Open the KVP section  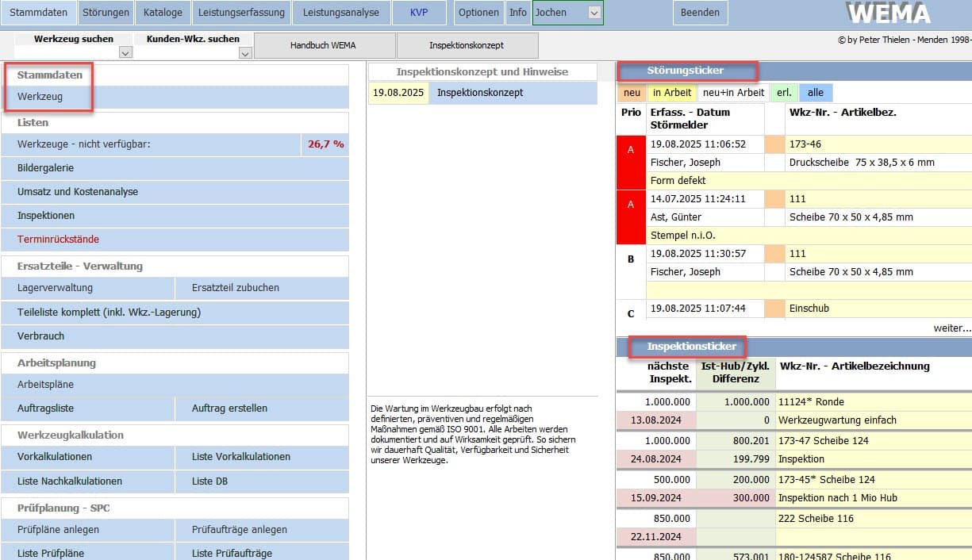tap(418, 13)
